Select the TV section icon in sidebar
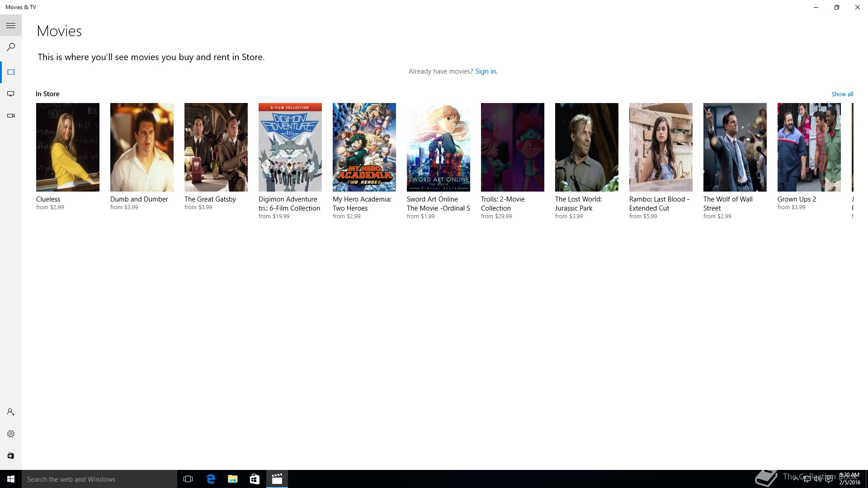This screenshot has height=488, width=868. (x=11, y=94)
